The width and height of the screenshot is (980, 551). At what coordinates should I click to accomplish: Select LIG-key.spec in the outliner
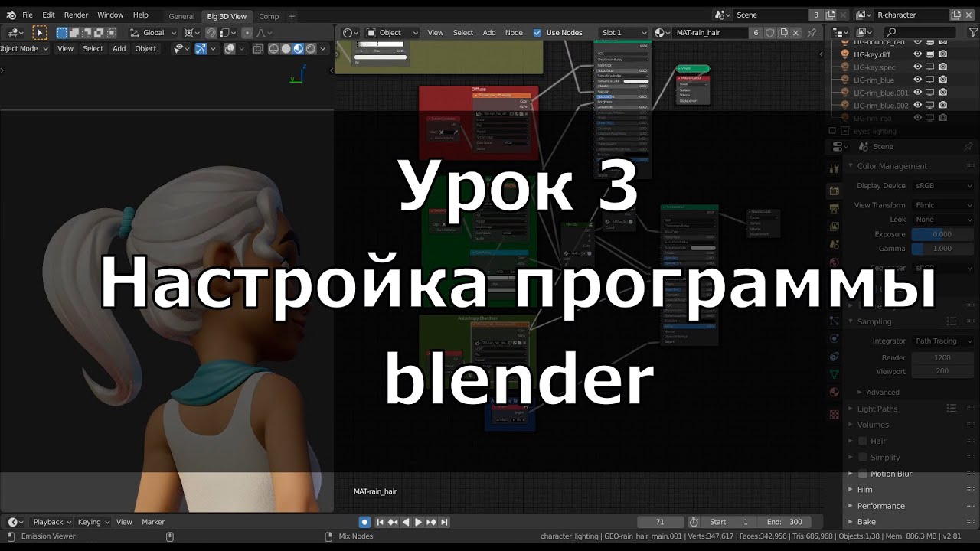(x=874, y=67)
